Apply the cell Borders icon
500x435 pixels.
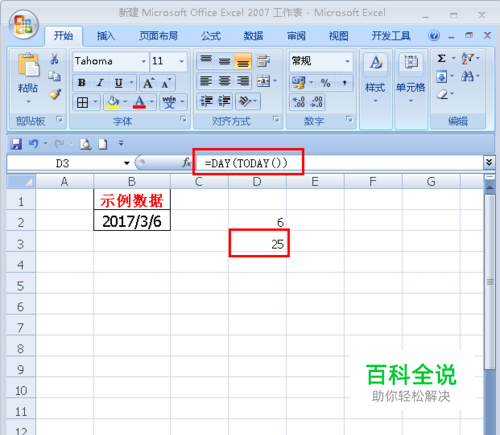tap(82, 102)
